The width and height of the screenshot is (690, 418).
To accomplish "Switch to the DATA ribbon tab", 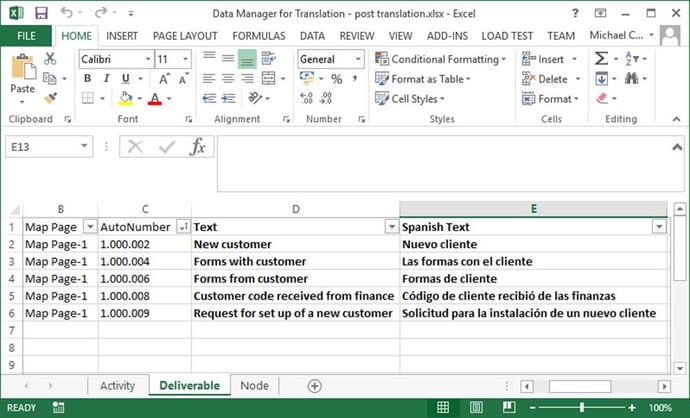I will (312, 36).
